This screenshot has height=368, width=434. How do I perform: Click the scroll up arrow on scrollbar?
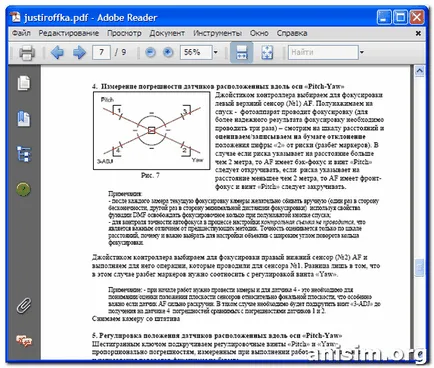[419, 71]
